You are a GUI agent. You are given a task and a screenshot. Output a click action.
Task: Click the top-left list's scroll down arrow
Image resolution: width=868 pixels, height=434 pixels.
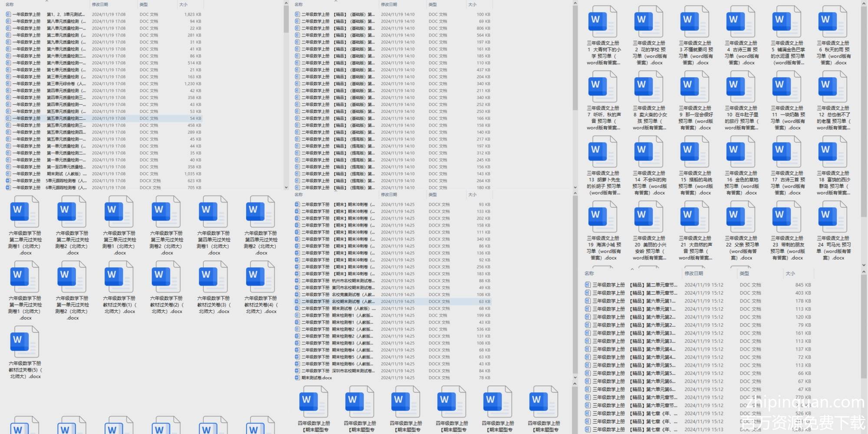point(286,187)
